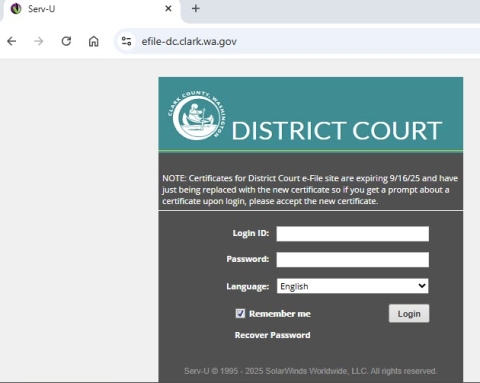Click the Serv-U SolarWinds copyright footer
480x383 pixels.
(x=310, y=371)
